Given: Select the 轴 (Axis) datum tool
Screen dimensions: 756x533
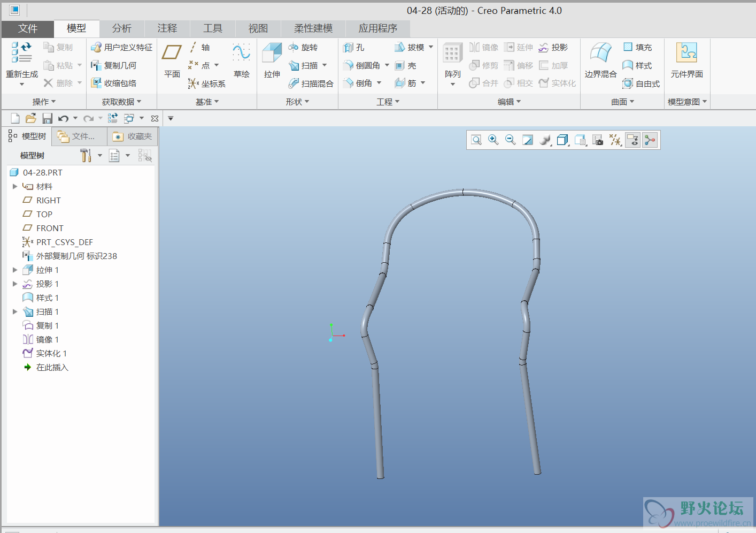Looking at the screenshot, I should pos(199,48).
